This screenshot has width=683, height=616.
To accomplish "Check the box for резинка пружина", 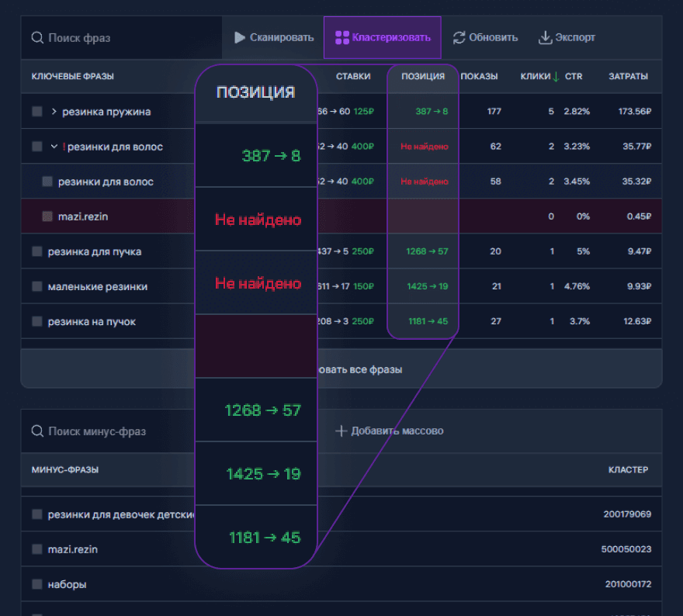I will pyautogui.click(x=37, y=112).
